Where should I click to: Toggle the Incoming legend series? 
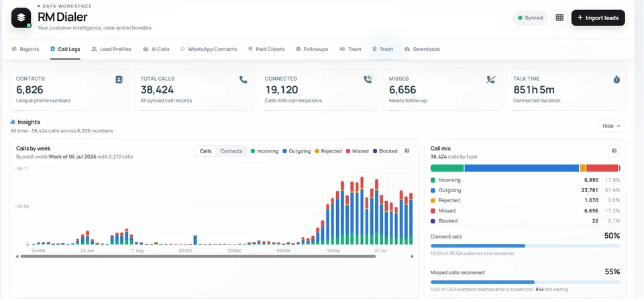pos(264,151)
